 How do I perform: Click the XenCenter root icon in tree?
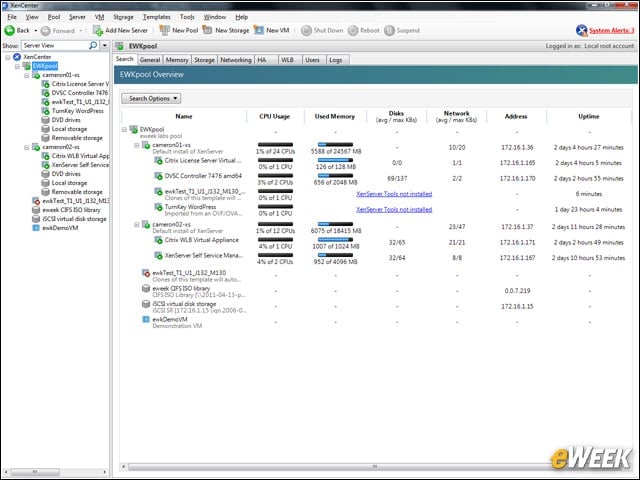17,57
